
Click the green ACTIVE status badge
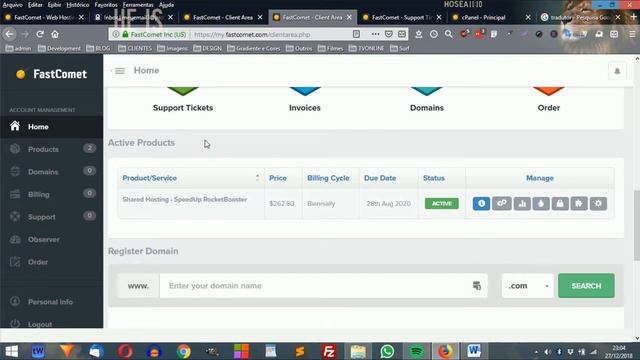[x=442, y=203]
